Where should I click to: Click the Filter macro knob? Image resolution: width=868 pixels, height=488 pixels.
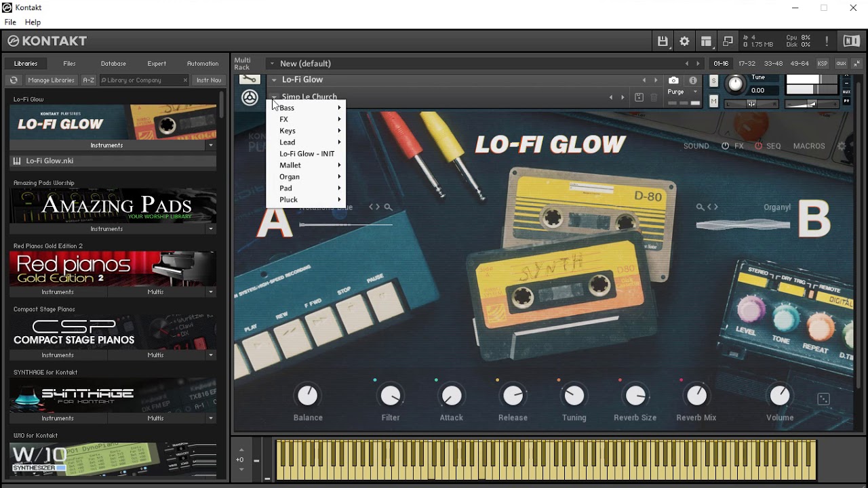click(x=391, y=396)
